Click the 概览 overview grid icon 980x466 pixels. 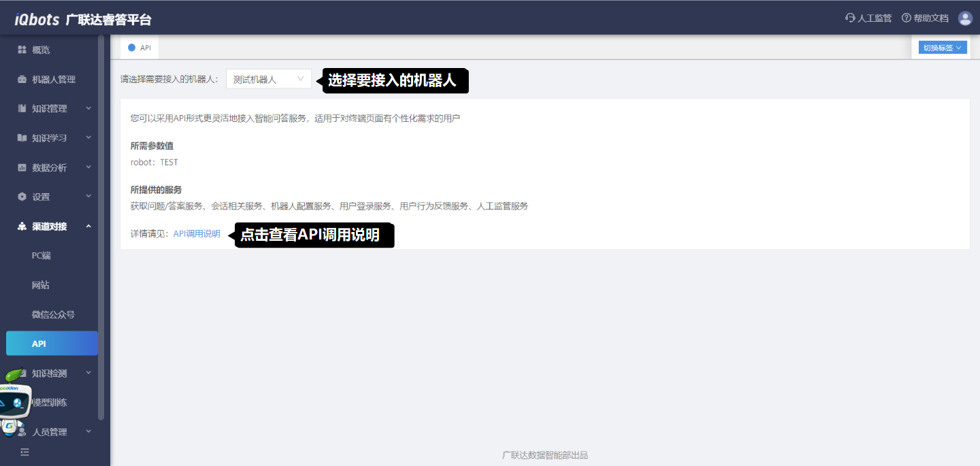tap(22, 50)
